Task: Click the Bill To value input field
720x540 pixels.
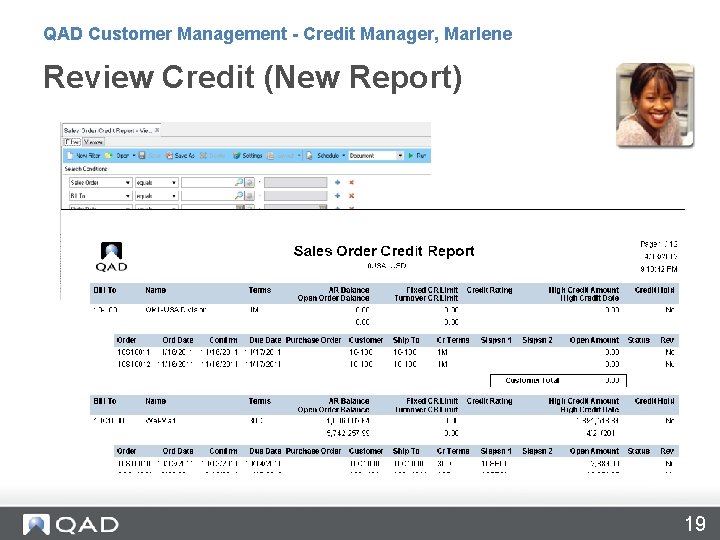Action: click(208, 196)
